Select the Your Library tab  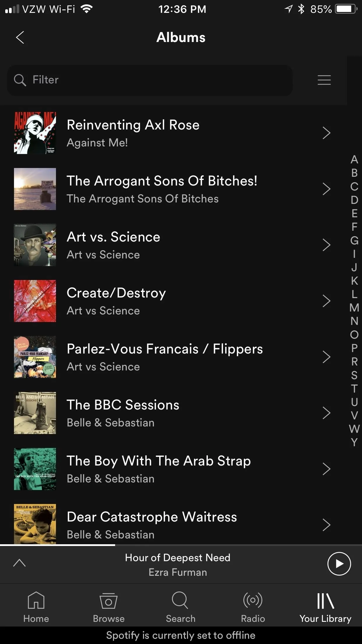(325, 607)
